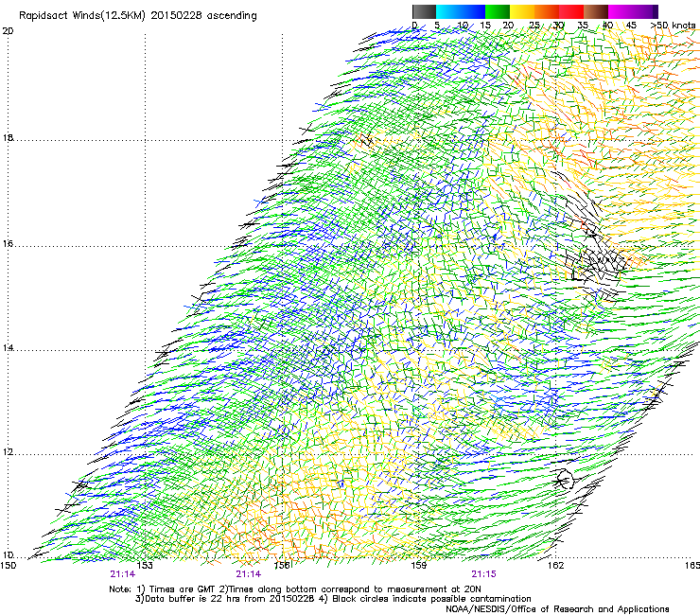Viewport: 700px width, 615px height.
Task: Click the purple '21:15' time label
Action: click(484, 574)
